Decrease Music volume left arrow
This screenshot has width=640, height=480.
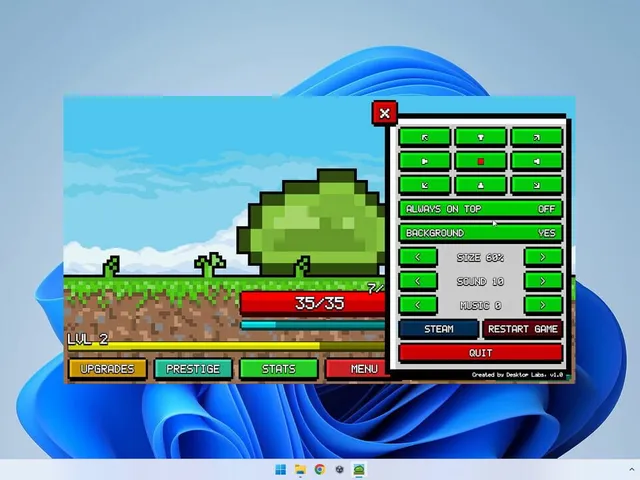[x=418, y=305]
